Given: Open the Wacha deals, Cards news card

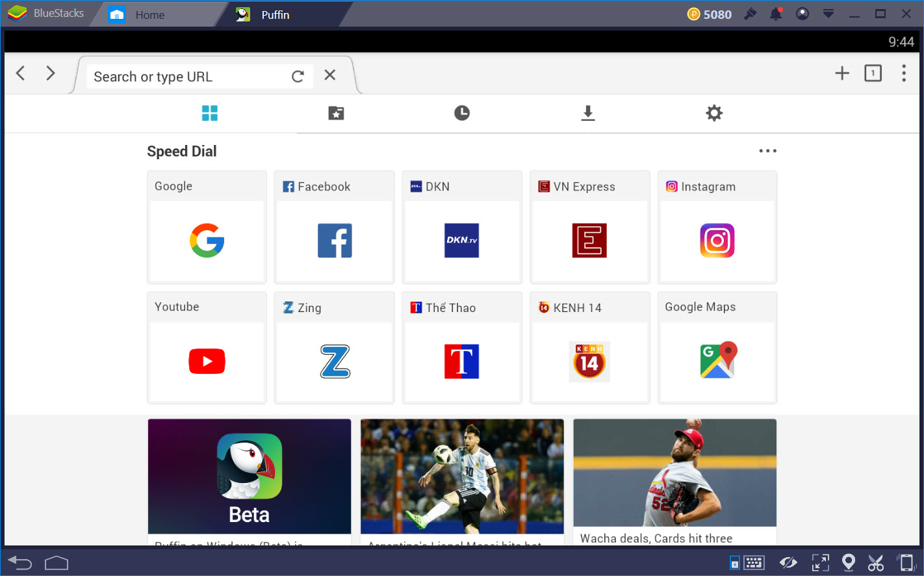Looking at the screenshot, I should [674, 482].
